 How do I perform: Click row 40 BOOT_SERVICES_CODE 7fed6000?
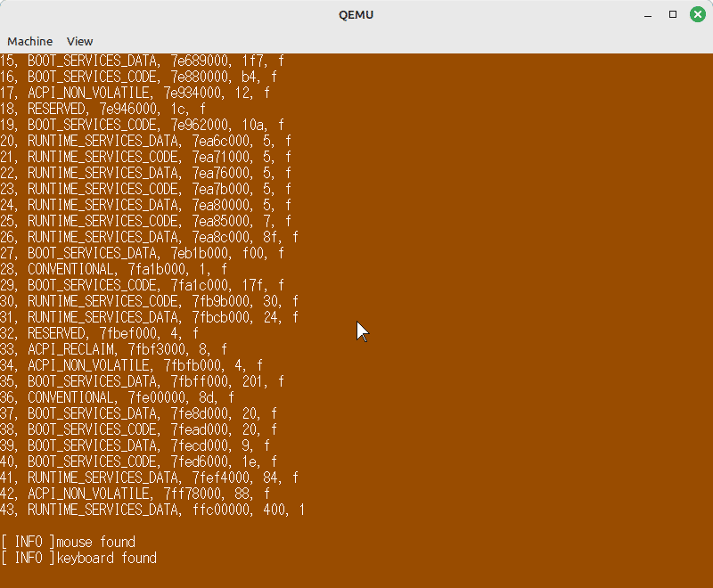(x=139, y=461)
